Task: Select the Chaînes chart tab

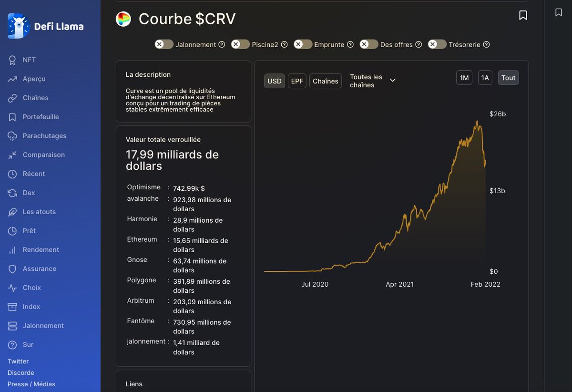Action: pos(326,81)
